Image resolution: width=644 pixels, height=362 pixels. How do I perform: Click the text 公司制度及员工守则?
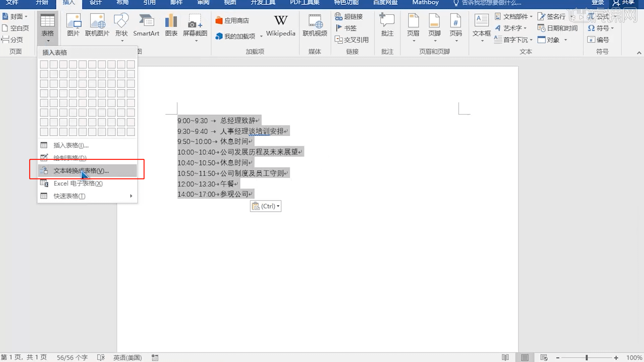click(252, 173)
